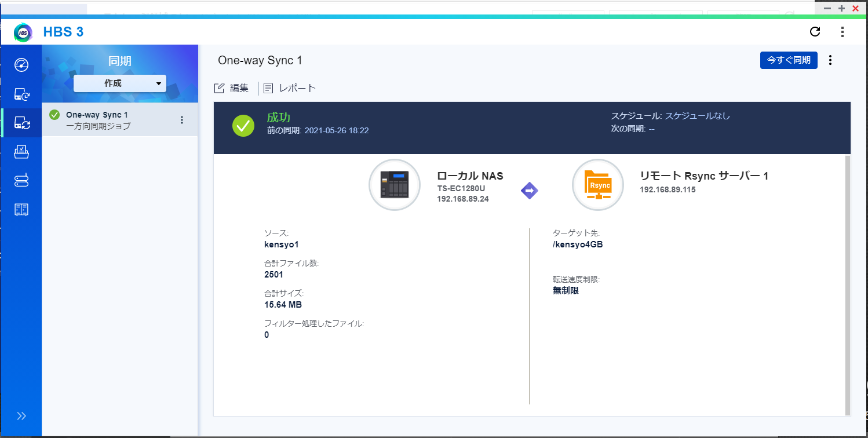Open the Jobs list sidebar icon
The image size is (868, 438).
[21, 152]
